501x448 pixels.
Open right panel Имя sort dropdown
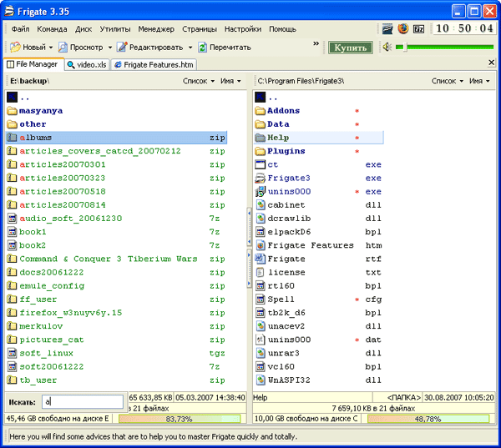coord(478,81)
